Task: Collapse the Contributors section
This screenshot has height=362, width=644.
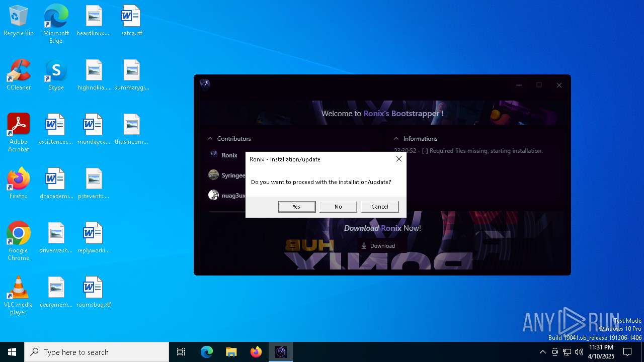Action: pyautogui.click(x=210, y=139)
